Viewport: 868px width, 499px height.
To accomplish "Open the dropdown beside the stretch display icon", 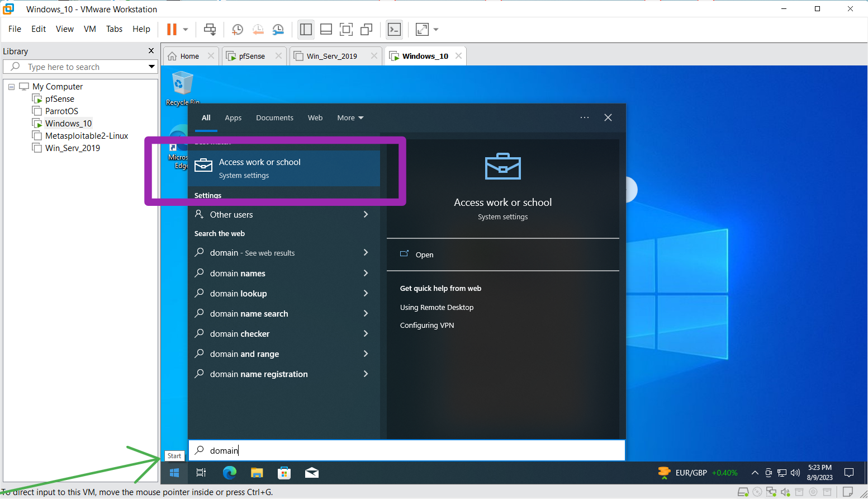I will (436, 29).
